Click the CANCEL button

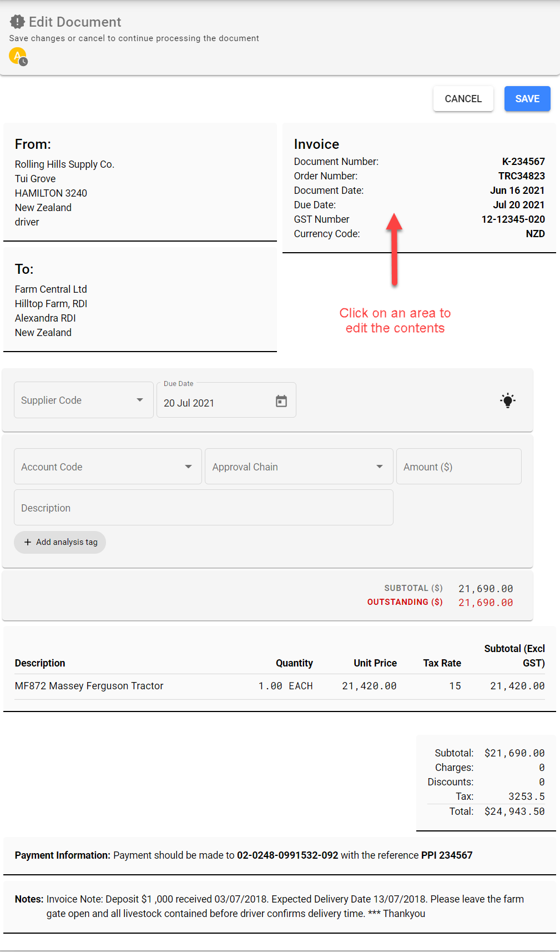click(x=463, y=99)
